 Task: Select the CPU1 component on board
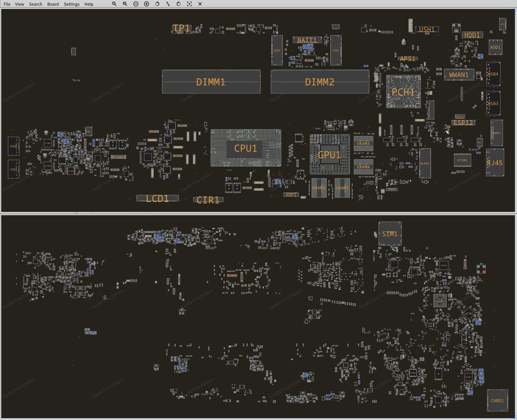click(246, 148)
